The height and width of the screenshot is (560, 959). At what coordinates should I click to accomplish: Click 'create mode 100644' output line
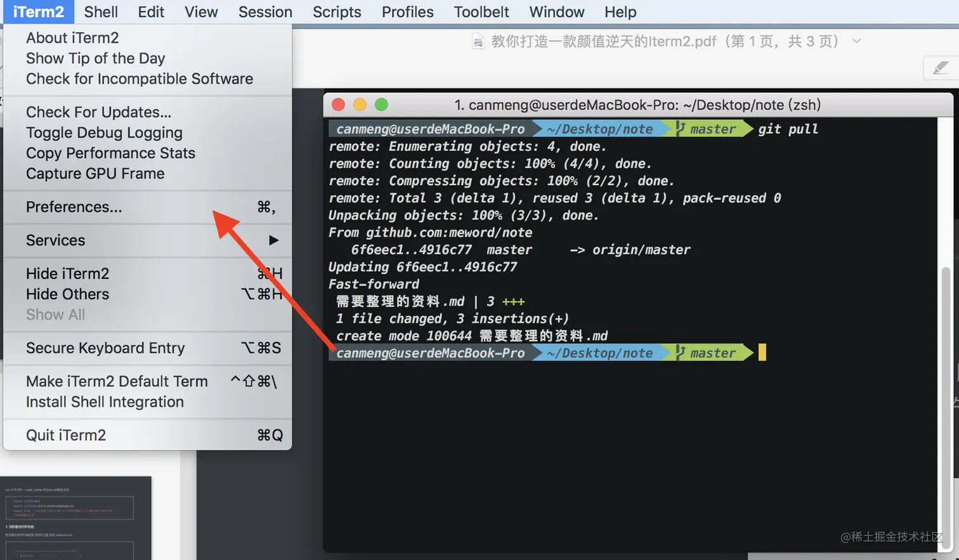coord(471,335)
